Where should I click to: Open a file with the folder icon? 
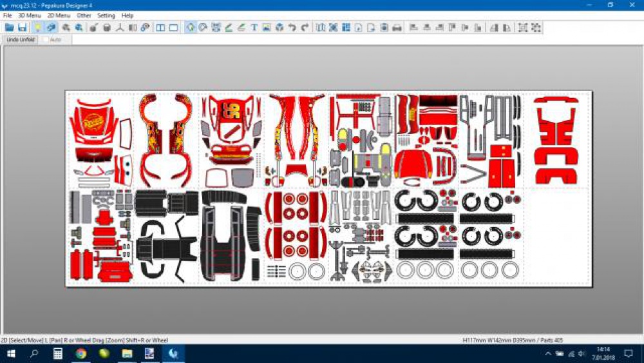click(10, 28)
